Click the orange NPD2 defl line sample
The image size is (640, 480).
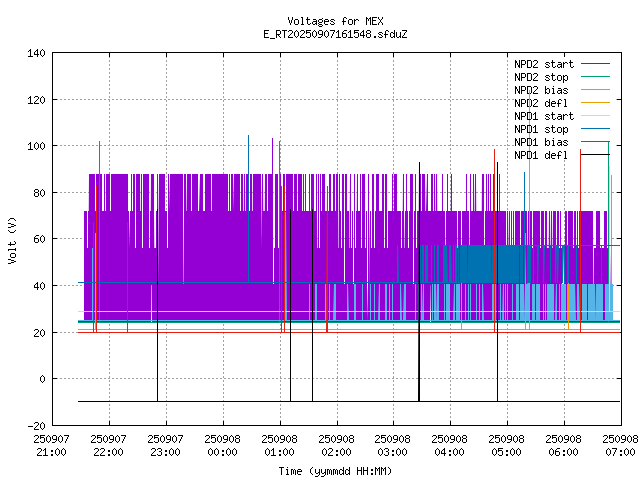pos(595,103)
